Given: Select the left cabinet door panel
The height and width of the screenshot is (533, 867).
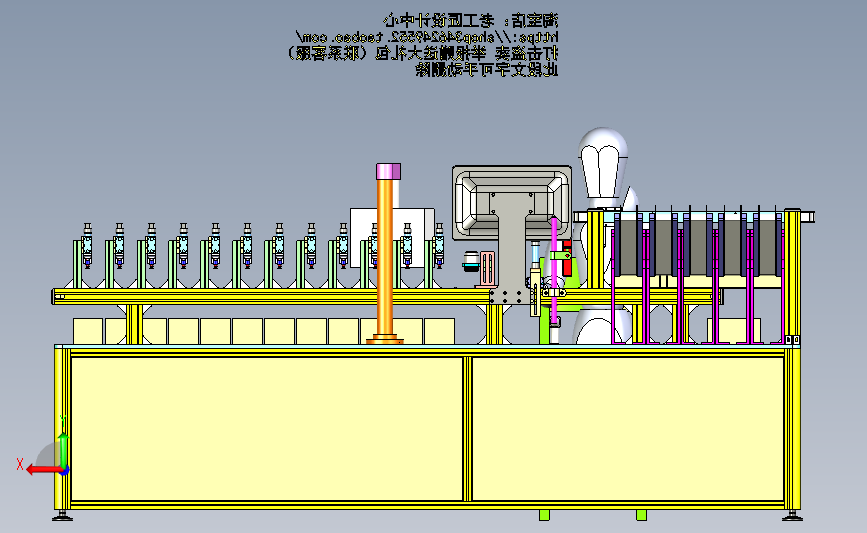Looking at the screenshot, I should (x=267, y=429).
